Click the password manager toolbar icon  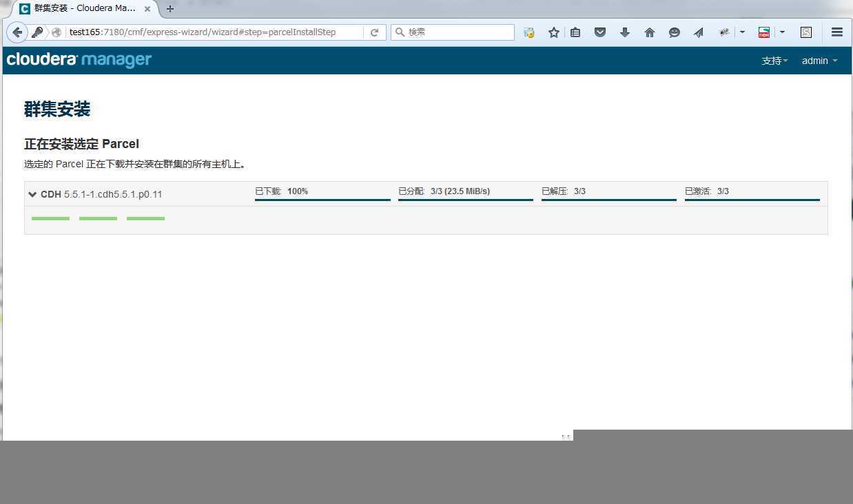[x=529, y=32]
